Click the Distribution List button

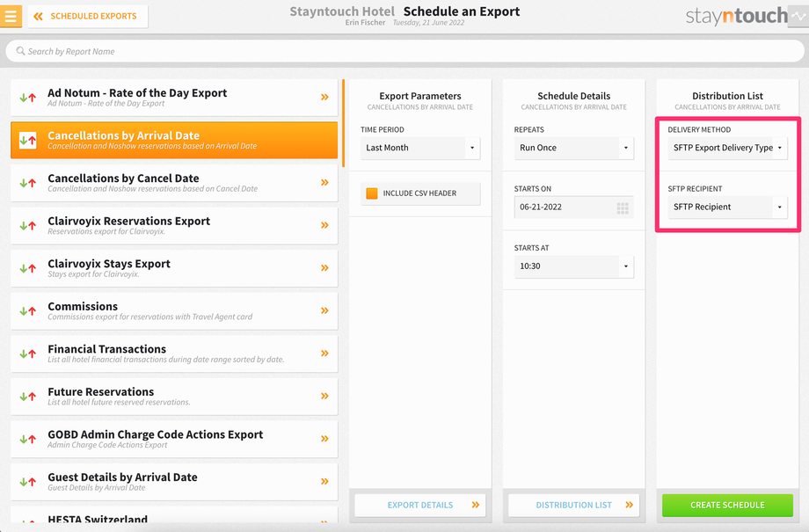click(573, 505)
